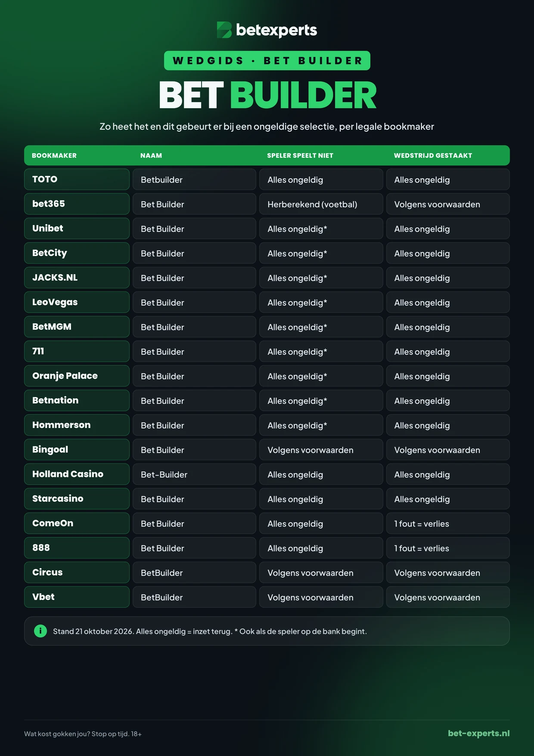Click Bingoal's speler speelt niet cell

pyautogui.click(x=321, y=450)
